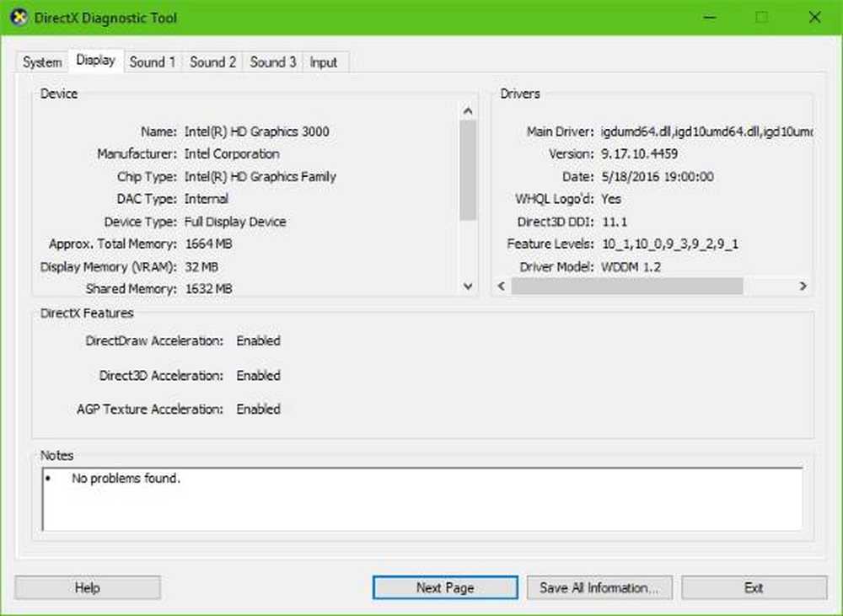Click the Help button

[x=88, y=587]
